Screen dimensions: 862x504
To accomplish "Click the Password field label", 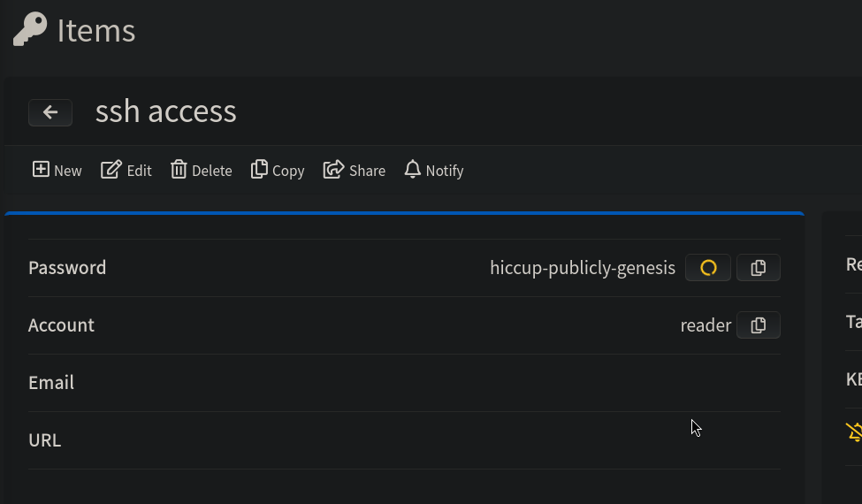I will tap(67, 268).
